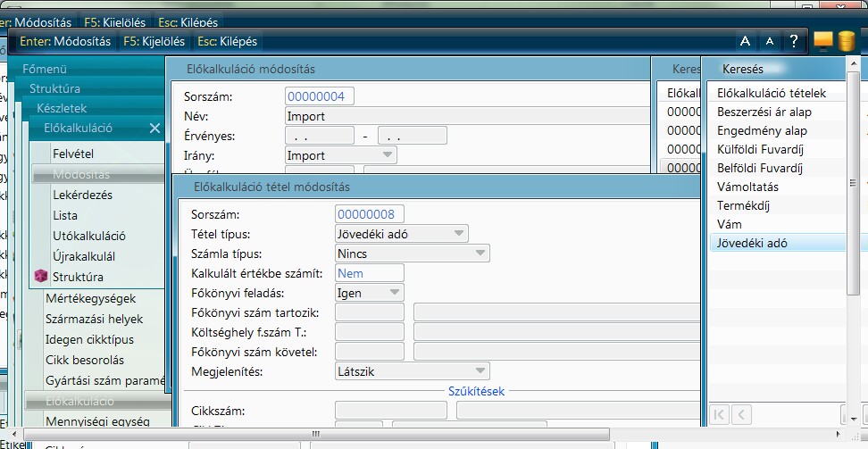Click the Sorszám field 00000008
The height and width of the screenshot is (449, 868).
369,214
